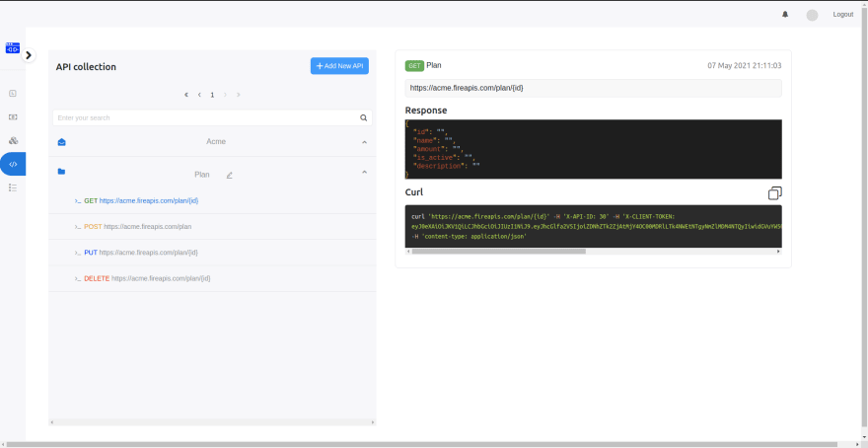Open the GET plan/{id} API entry
The image size is (868, 448).
pyautogui.click(x=213, y=201)
